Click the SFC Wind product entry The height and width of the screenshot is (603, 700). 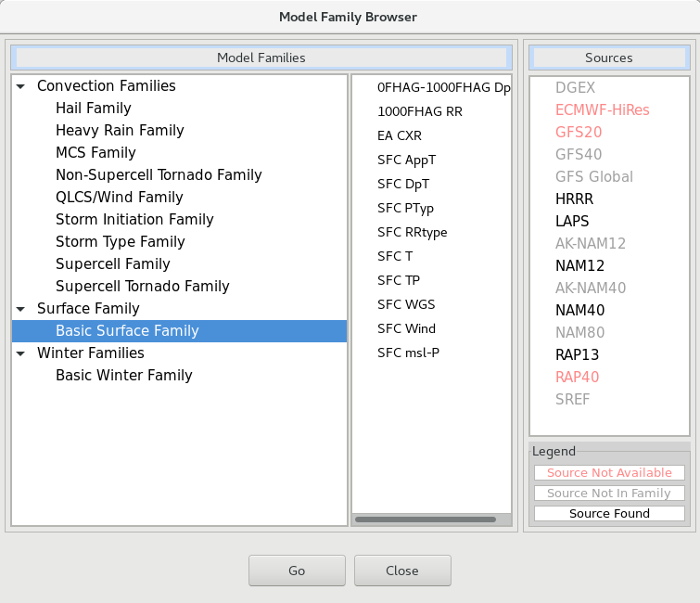[x=406, y=328]
